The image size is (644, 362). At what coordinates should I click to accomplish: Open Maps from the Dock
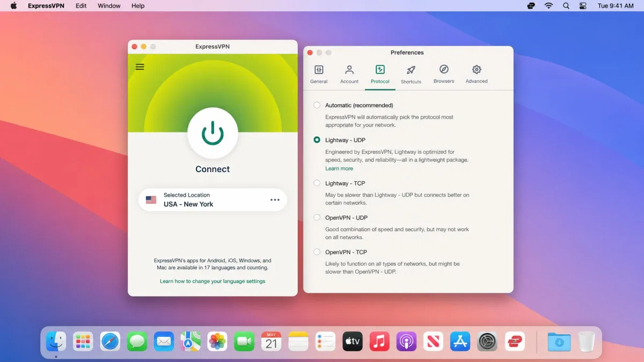191,342
